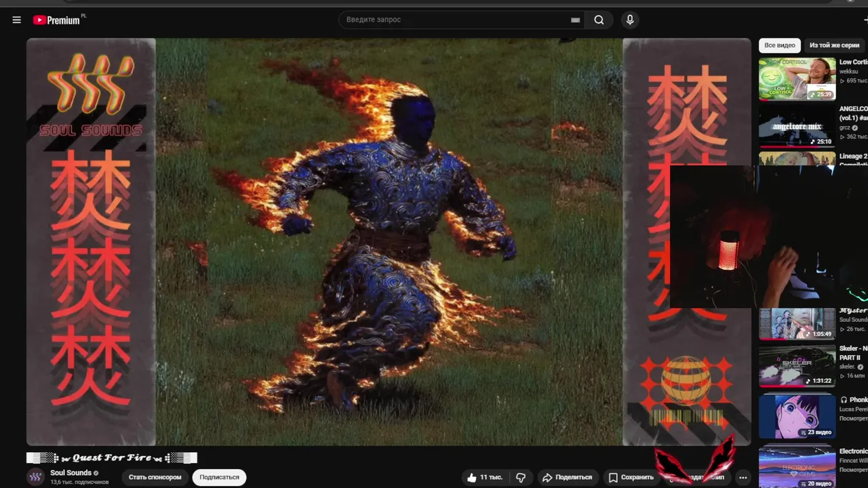This screenshot has width=868, height=488.
Task: Open the angelcore mix video thumbnail
Action: pos(797,126)
